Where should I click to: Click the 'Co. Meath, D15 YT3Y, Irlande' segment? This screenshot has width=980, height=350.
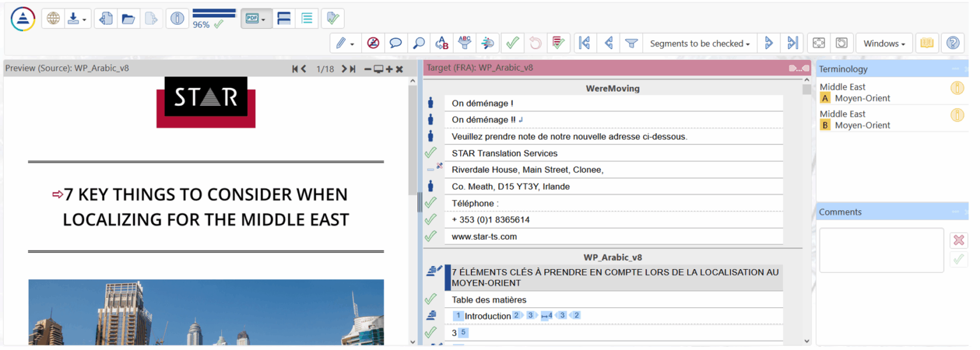tap(613, 186)
